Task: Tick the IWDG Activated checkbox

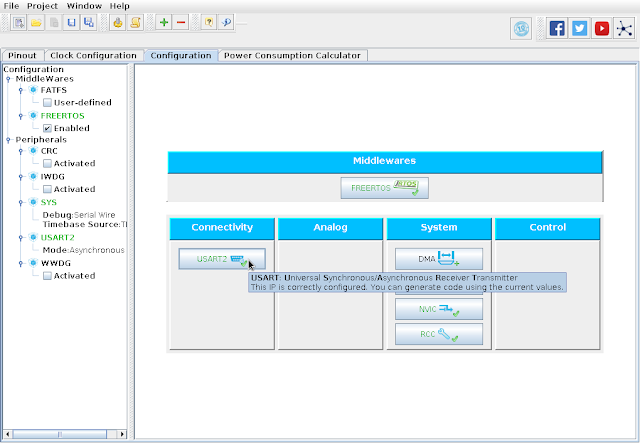Action: (x=47, y=189)
